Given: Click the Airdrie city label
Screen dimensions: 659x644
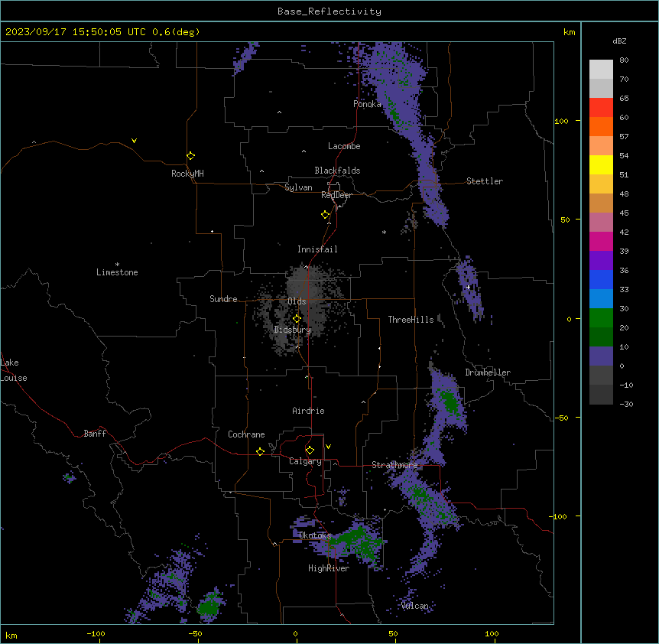Looking at the screenshot, I should pyautogui.click(x=309, y=411).
